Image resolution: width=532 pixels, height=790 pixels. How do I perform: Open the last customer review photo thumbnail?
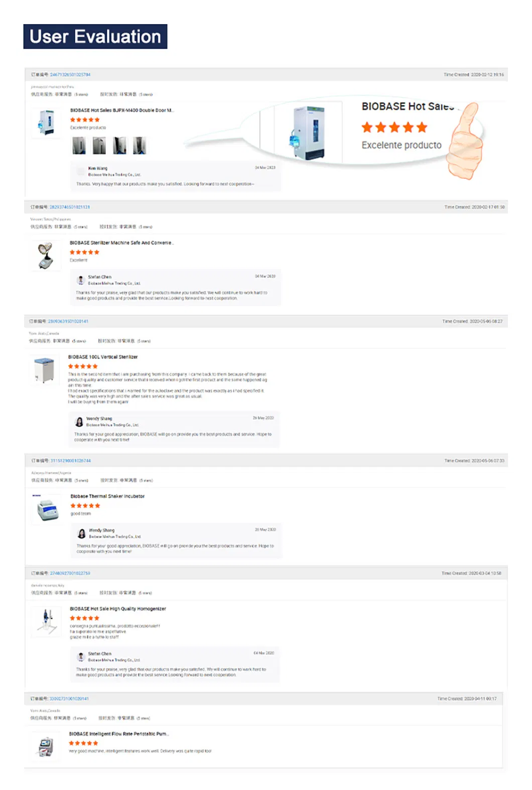pyautogui.click(x=140, y=146)
